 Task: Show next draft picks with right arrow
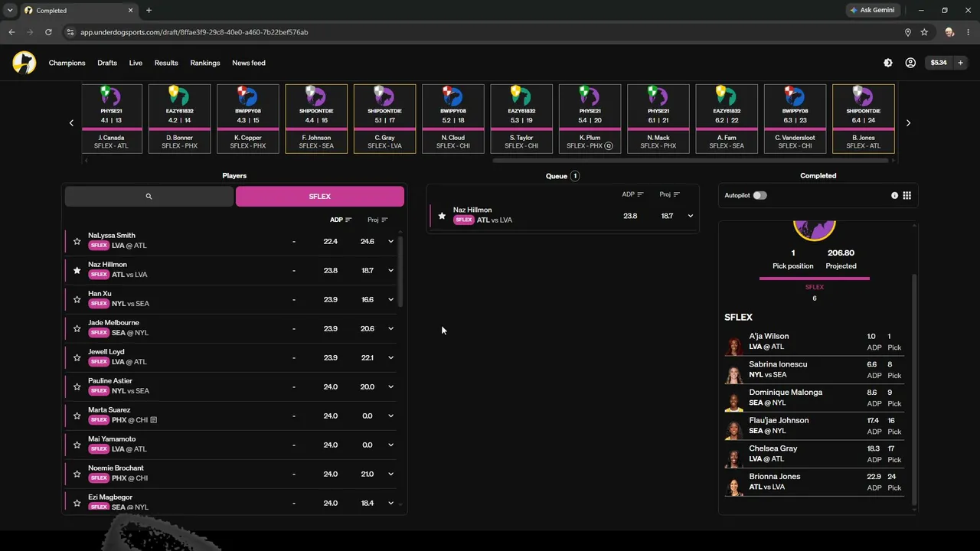908,122
